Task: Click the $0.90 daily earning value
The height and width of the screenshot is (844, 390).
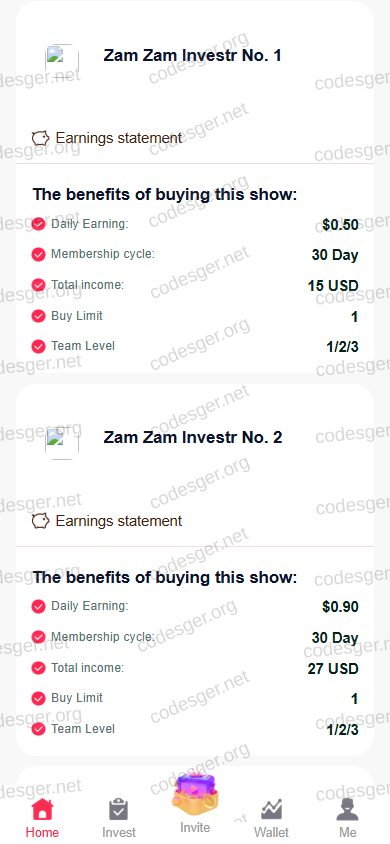Action: 341,607
